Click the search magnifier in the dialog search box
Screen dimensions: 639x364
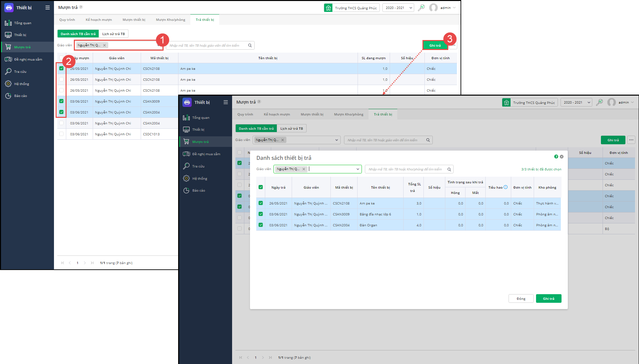click(449, 169)
